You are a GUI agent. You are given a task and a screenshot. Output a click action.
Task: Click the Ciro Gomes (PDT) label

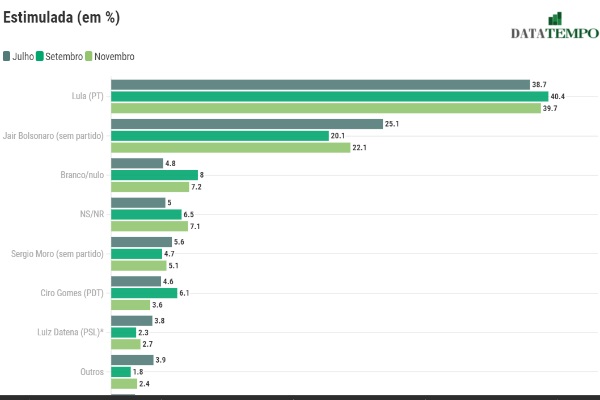coord(70,293)
